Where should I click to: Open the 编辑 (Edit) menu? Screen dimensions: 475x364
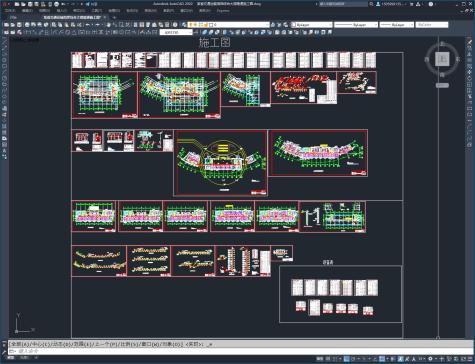27,11
